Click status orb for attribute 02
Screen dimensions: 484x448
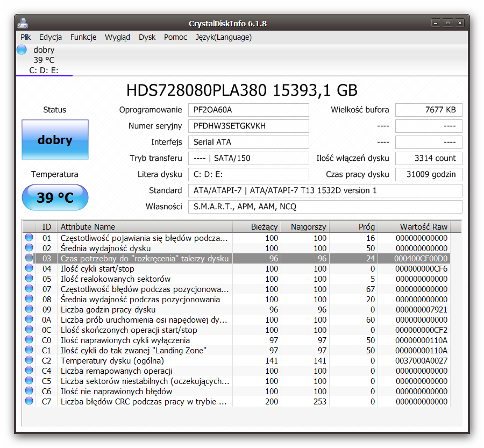coord(29,247)
